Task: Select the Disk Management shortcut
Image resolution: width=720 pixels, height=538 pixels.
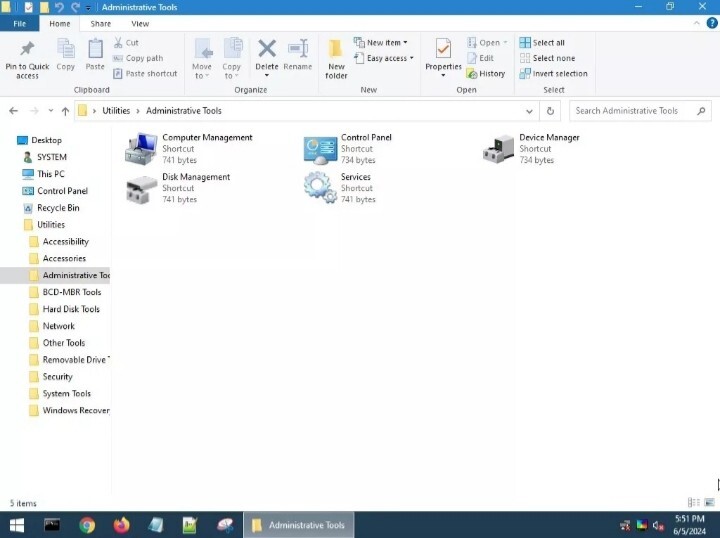Action: [x=178, y=188]
